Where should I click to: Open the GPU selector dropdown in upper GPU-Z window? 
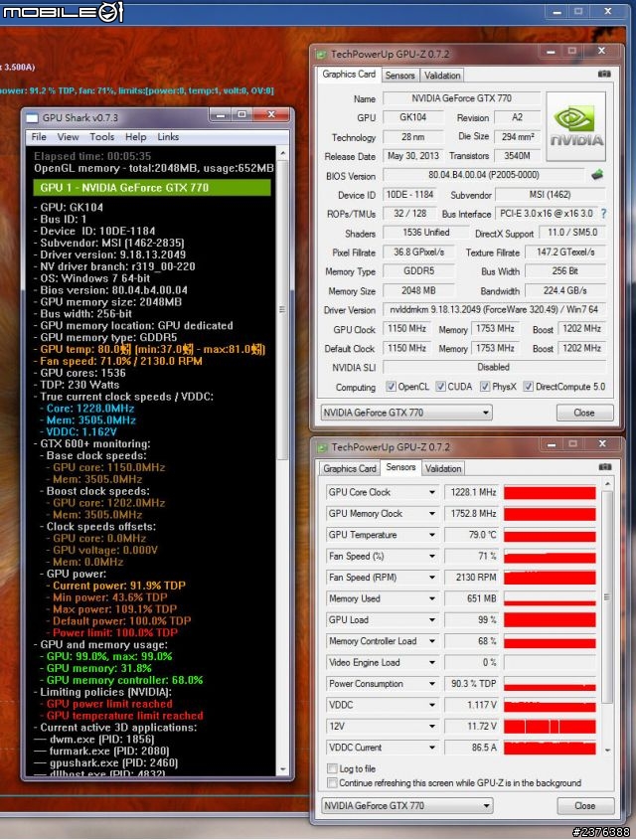(x=406, y=413)
